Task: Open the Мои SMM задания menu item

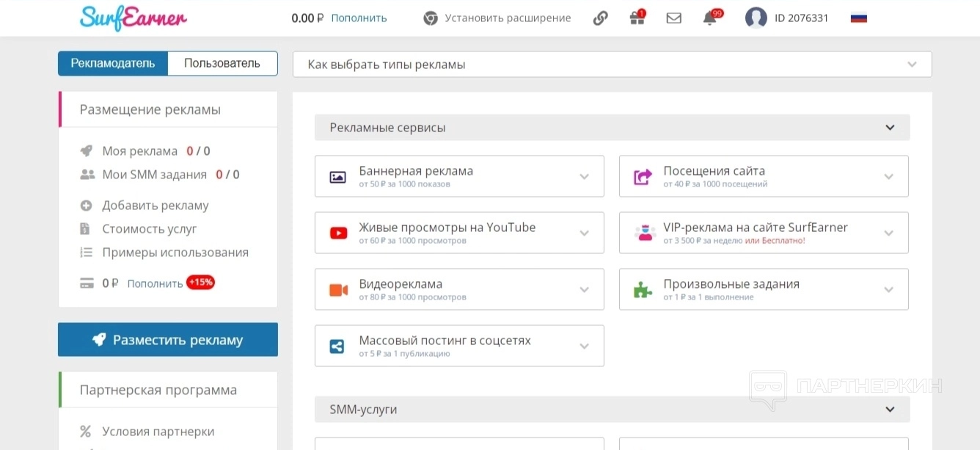Action: pyautogui.click(x=154, y=175)
